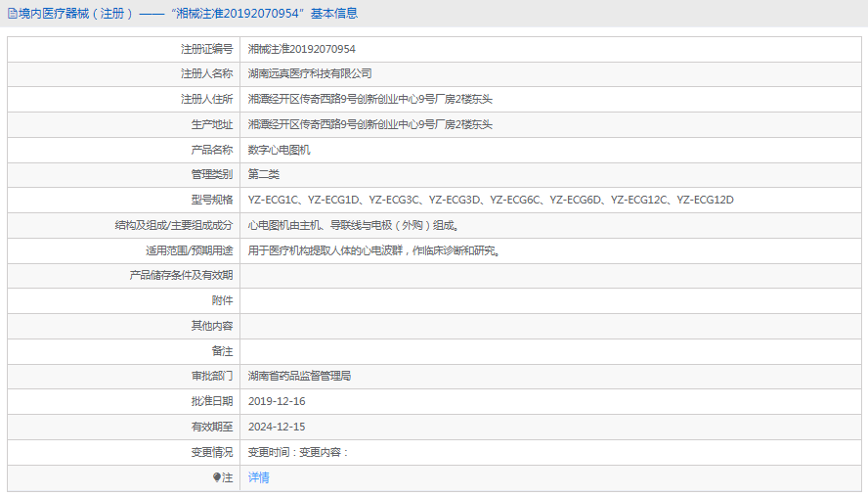
Task: Open the 详情 details link
Action: 258,477
